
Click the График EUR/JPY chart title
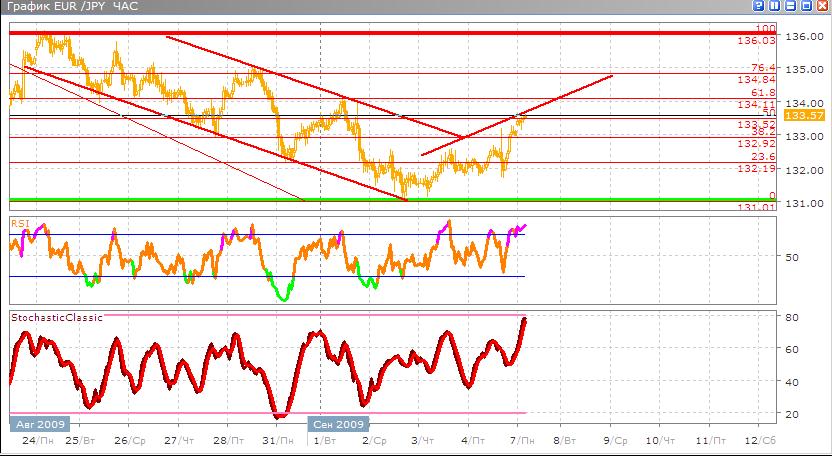pos(70,8)
